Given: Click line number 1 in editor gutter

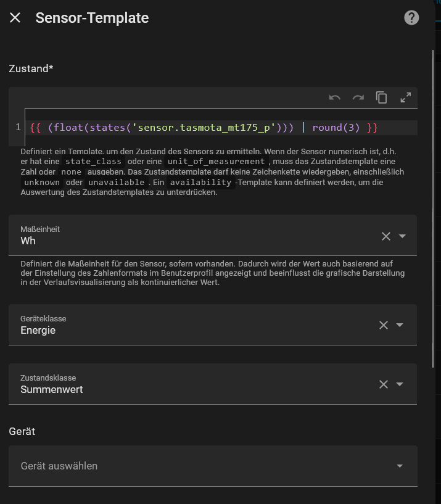Looking at the screenshot, I should 19,128.
